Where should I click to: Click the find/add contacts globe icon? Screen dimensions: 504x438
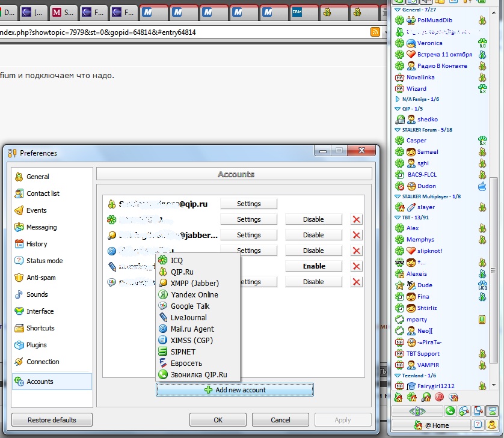click(464, 411)
